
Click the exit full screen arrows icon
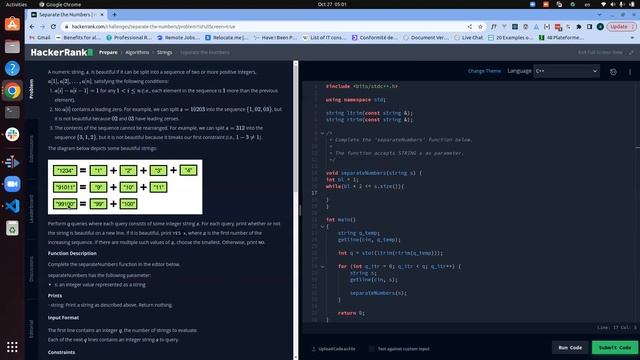[631, 52]
